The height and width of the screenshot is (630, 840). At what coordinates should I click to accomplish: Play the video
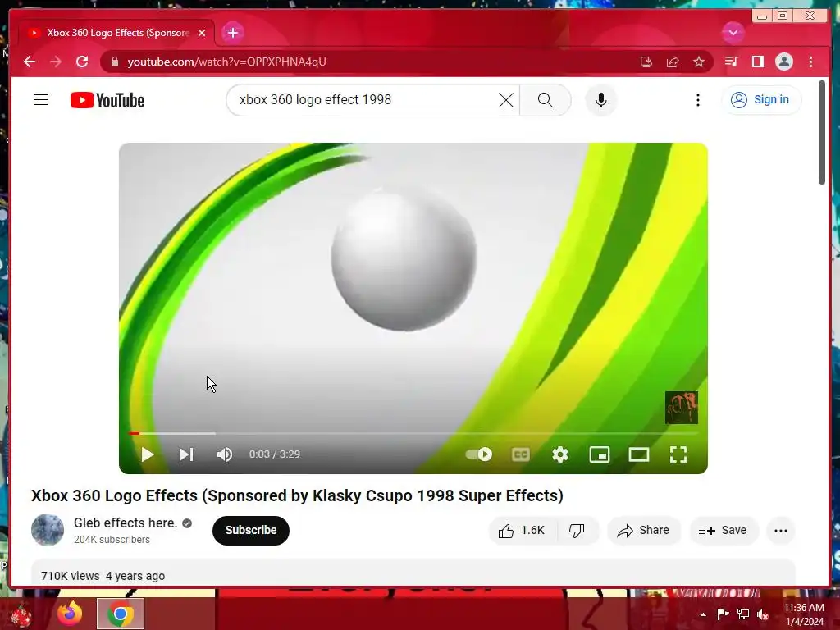148,454
